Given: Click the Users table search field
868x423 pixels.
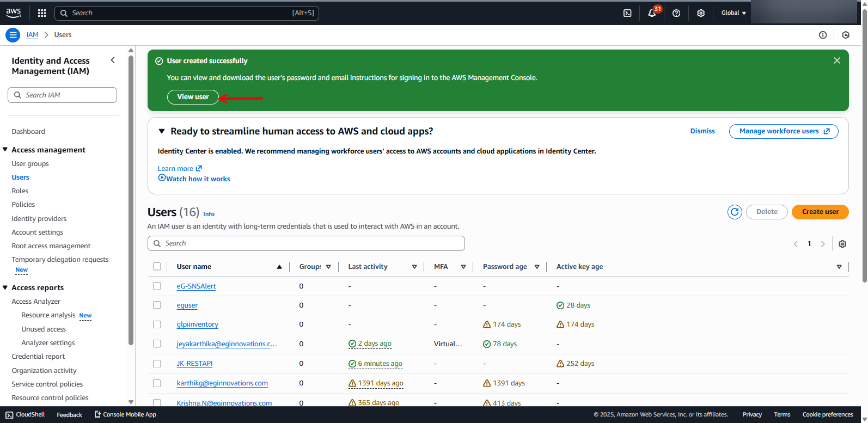Looking at the screenshot, I should (x=306, y=243).
